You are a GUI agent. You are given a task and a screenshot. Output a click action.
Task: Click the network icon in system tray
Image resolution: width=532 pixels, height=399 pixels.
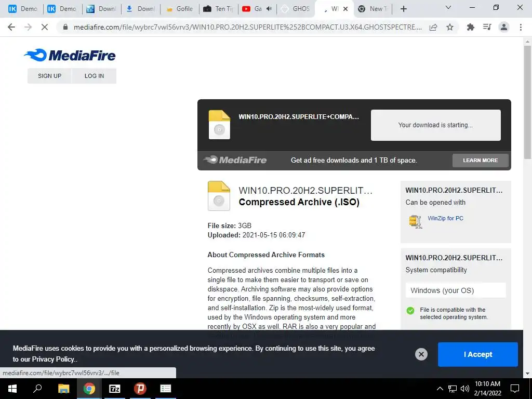tap(453, 389)
